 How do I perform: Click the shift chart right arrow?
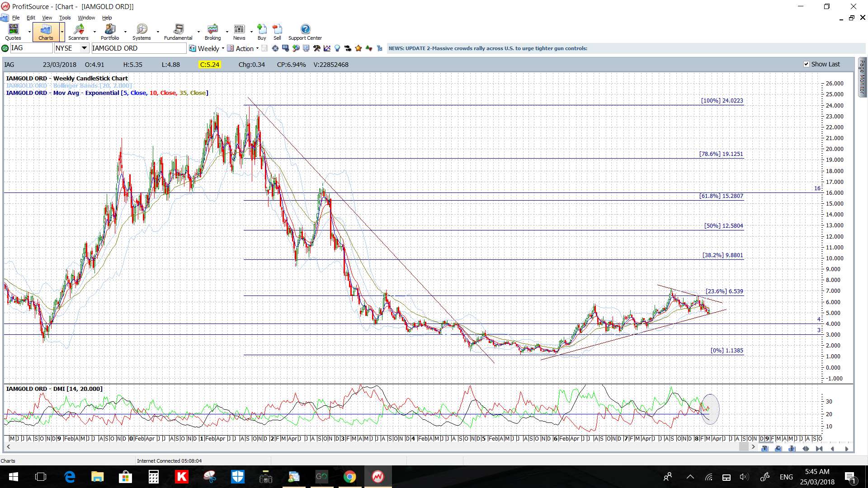coord(846,449)
